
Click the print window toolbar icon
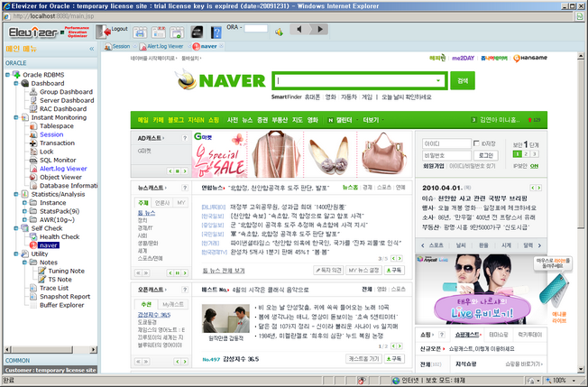140,32
